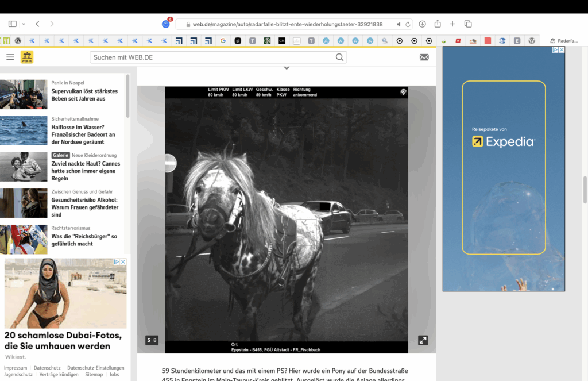
Task: Mute audio via address bar speaker icon
Action: [x=399, y=24]
